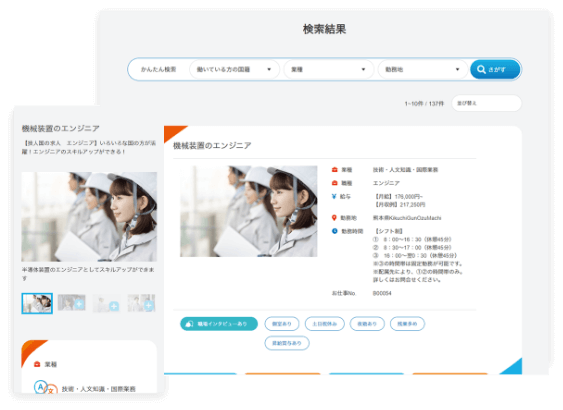Image resolution: width=563 pixels, height=410 pixels.
Task: Click the red 職種 job type icon
Action: (x=334, y=183)
